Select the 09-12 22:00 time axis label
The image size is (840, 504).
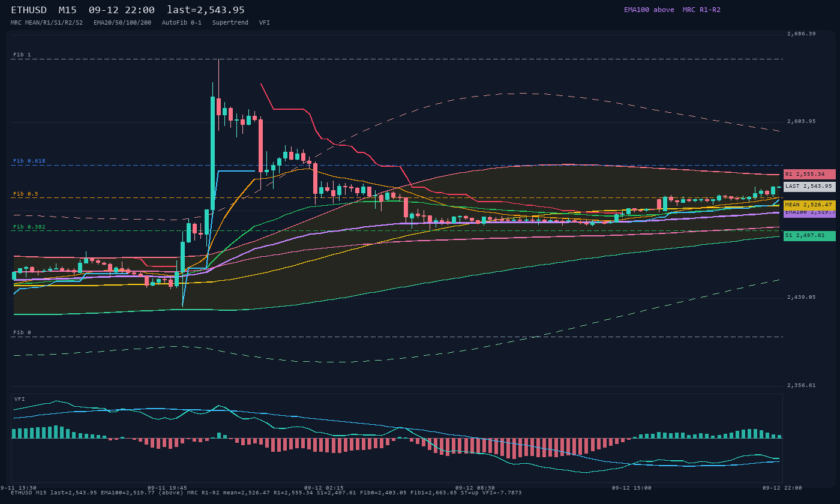tap(782, 488)
